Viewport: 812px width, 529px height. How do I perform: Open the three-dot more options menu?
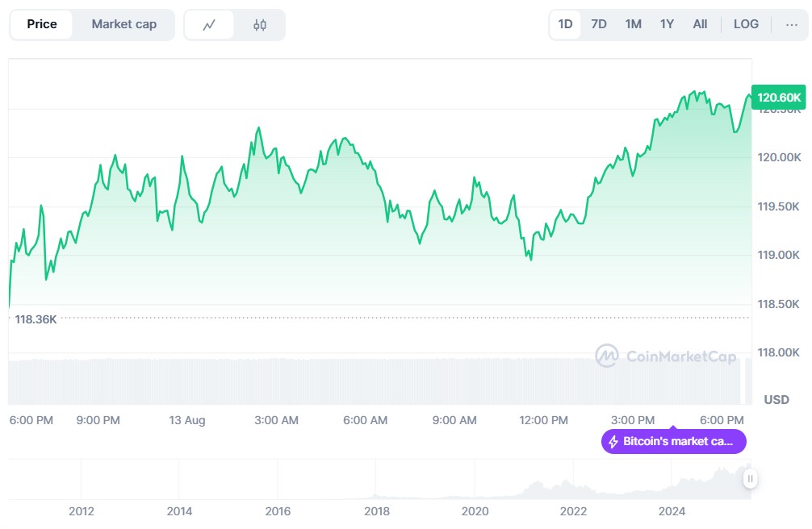click(x=790, y=24)
